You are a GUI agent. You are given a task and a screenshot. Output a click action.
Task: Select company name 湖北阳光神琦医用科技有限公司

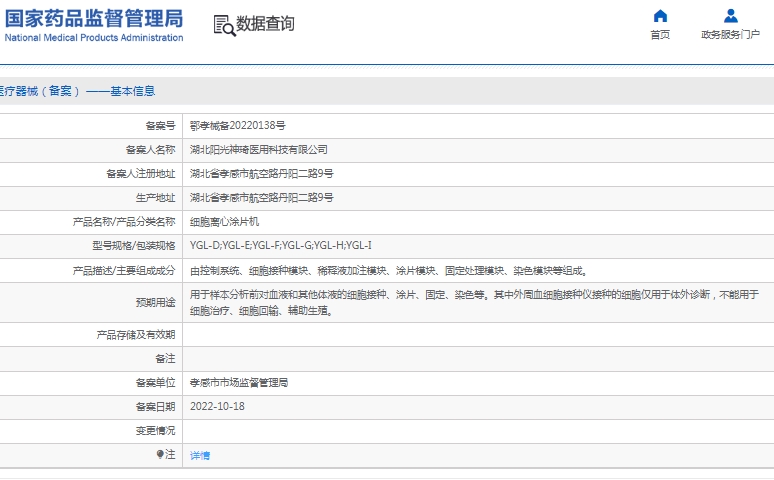tap(259, 150)
